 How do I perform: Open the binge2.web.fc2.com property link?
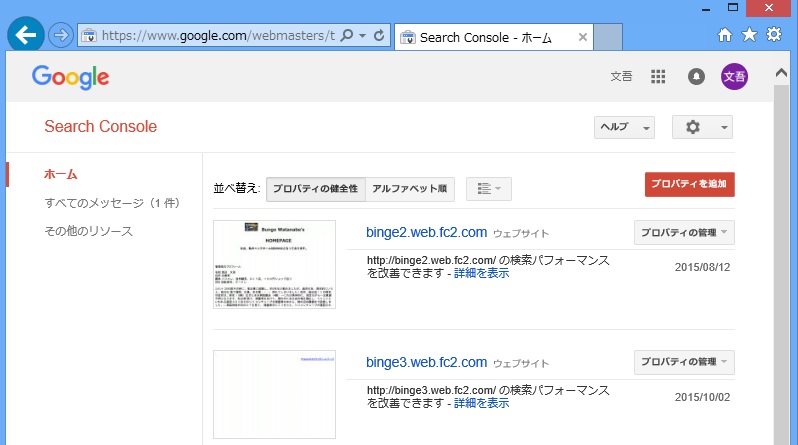pyautogui.click(x=426, y=232)
